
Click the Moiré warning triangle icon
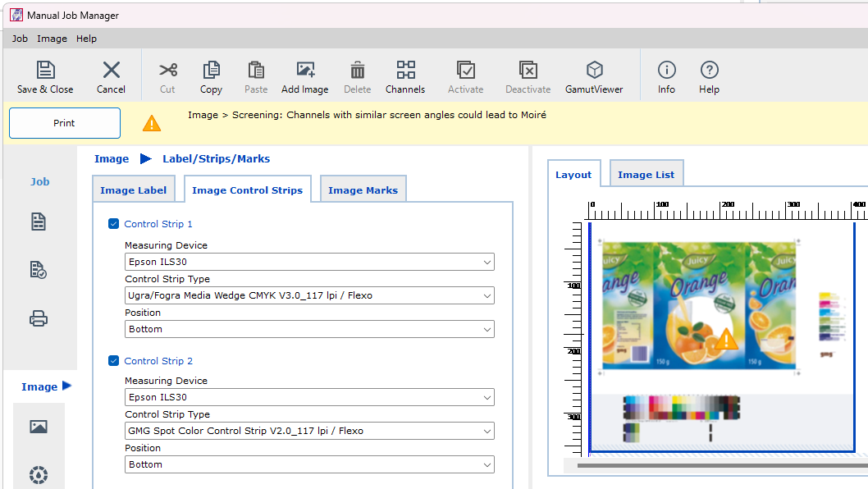point(151,122)
